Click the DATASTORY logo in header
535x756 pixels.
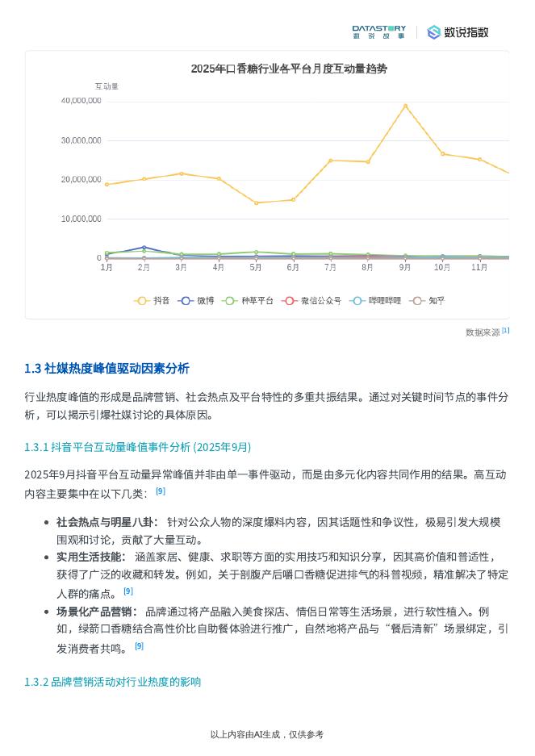click(378, 31)
